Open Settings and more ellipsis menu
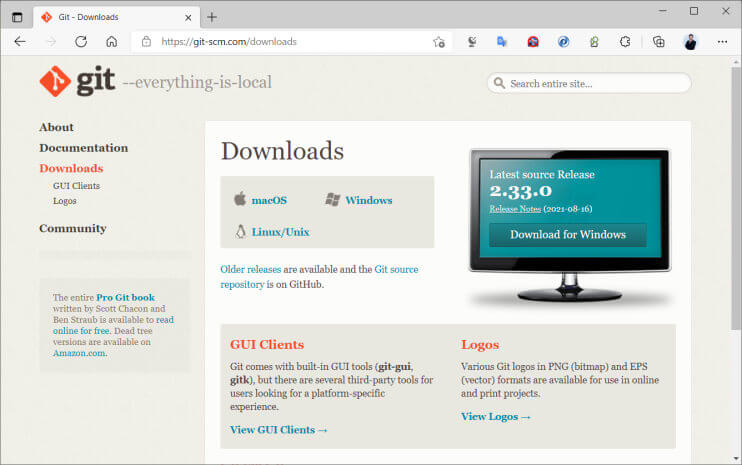This screenshot has height=465, width=742. (x=722, y=42)
